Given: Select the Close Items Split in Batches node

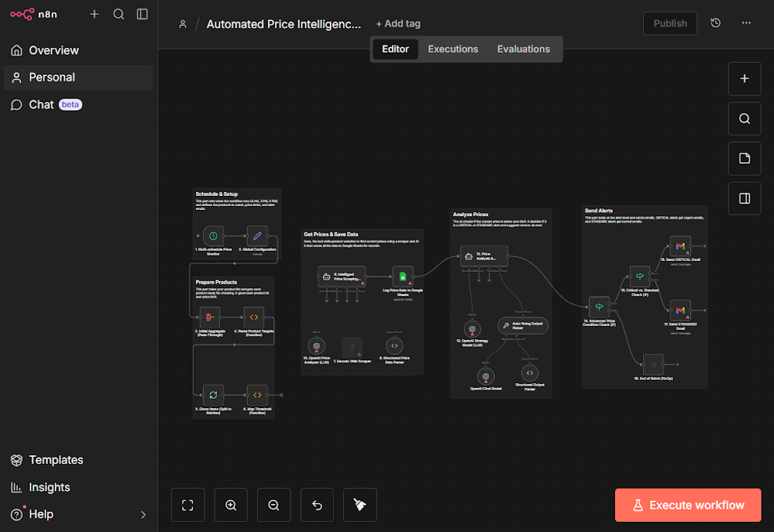Looking at the screenshot, I should (x=213, y=396).
